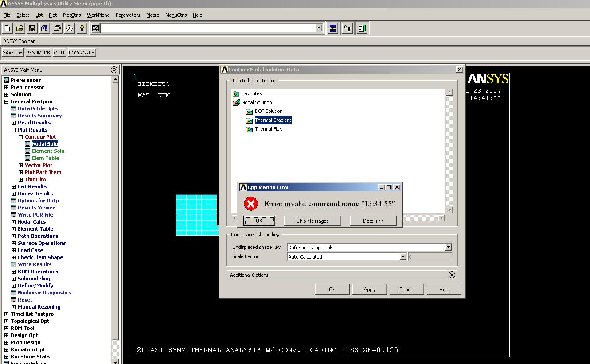Click the Help button in the contour dialog

coord(444,289)
